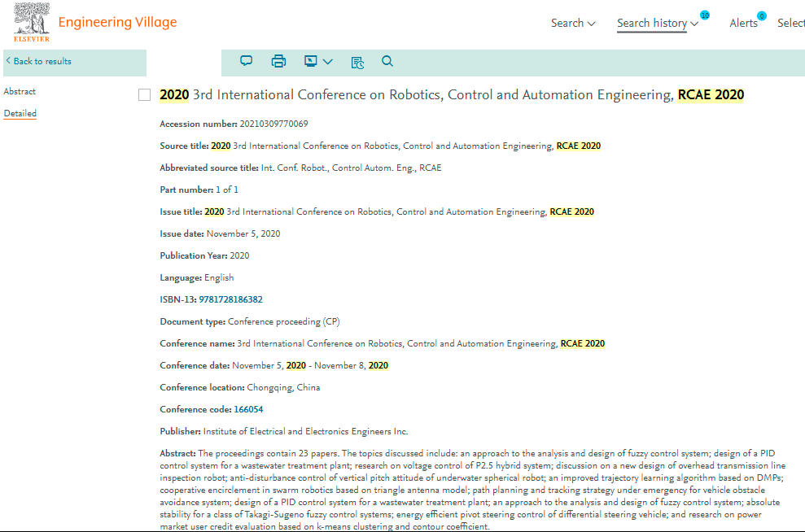
Task: Open ISBN-13 link 9781728186382
Action: [230, 299]
